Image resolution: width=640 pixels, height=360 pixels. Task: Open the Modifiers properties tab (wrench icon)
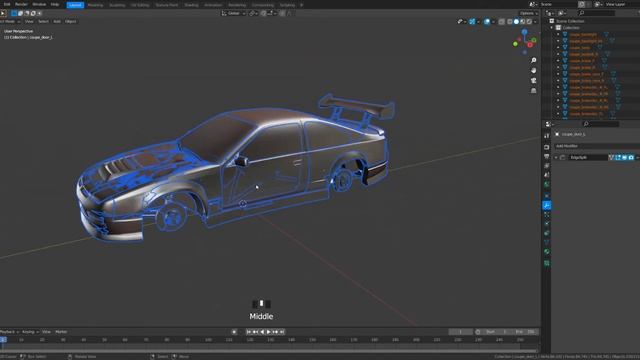pyautogui.click(x=547, y=205)
